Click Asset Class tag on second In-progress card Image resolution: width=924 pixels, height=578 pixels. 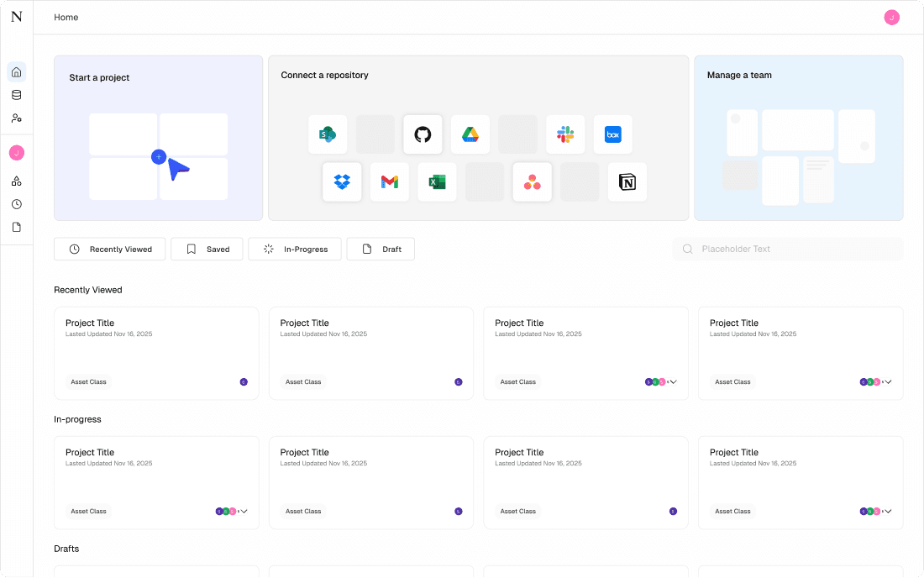303,512
